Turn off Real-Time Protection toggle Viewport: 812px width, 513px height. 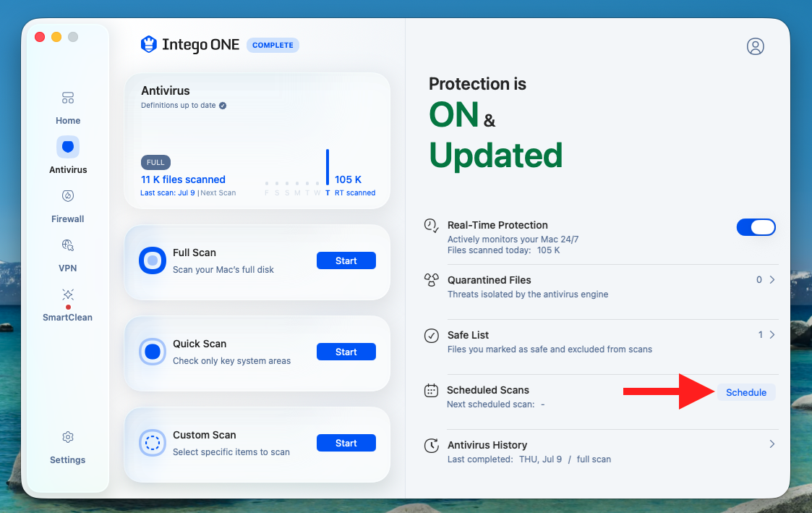756,227
